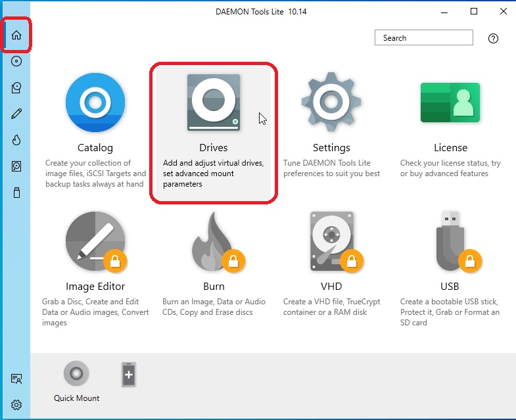The height and width of the screenshot is (420, 516).
Task: Click 'Create your collection of image files' description
Action: (x=95, y=174)
